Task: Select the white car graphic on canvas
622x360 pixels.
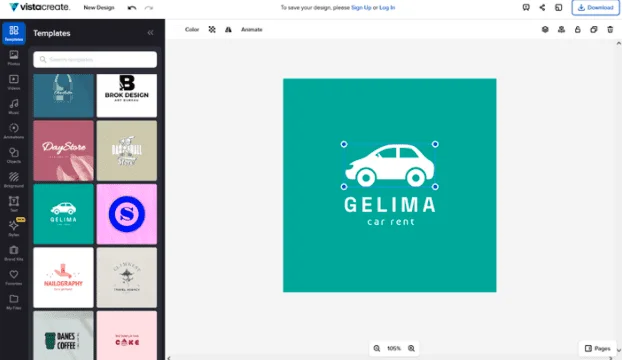Action: 390,165
